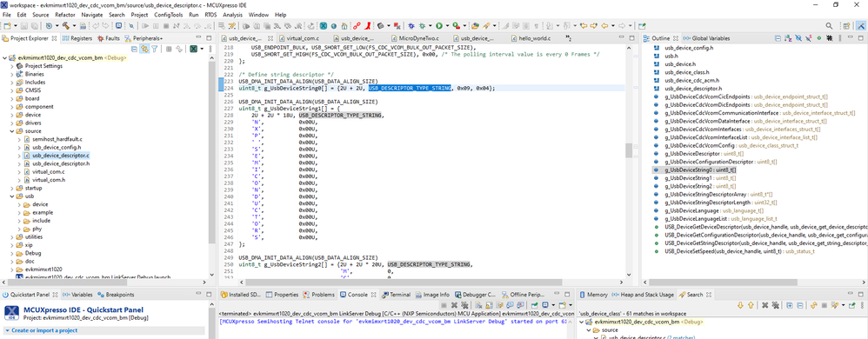Click Expand All icon in Search view
Image resolution: width=868 pixels, height=339 pixels.
click(x=789, y=305)
